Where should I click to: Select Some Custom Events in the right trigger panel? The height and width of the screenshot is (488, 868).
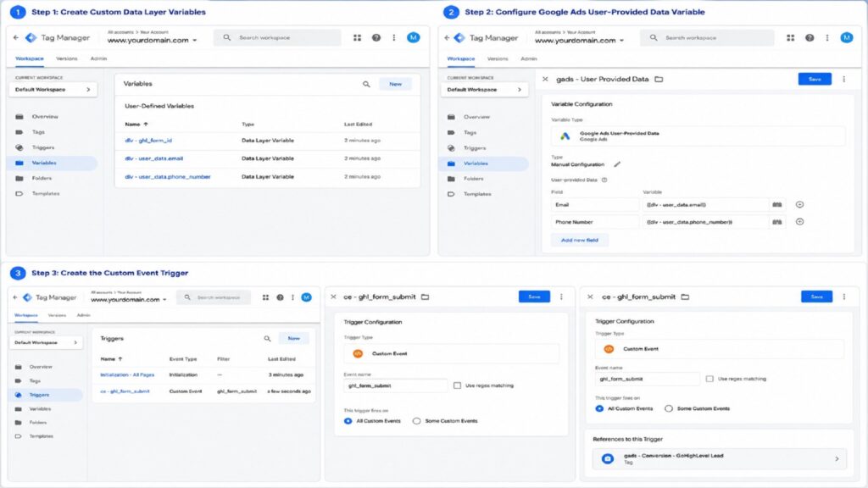pos(669,409)
